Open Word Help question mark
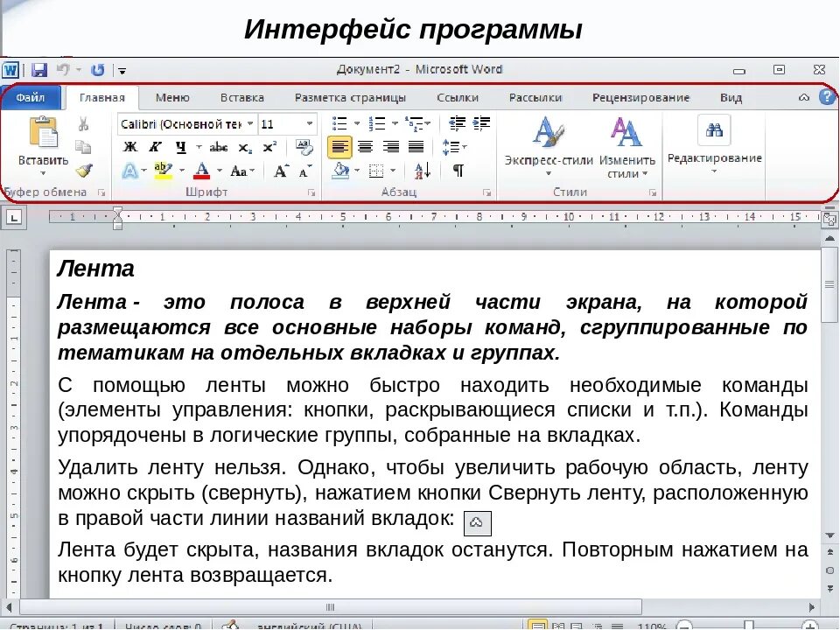 click(x=827, y=97)
